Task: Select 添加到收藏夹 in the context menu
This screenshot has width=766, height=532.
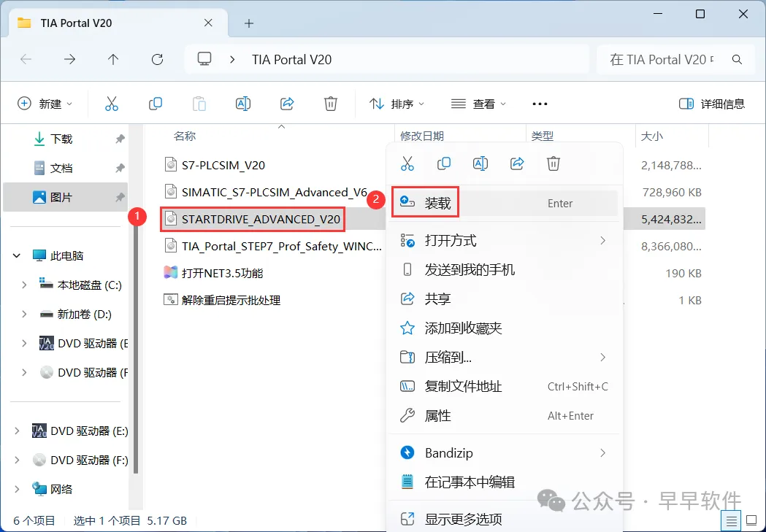Action: (505, 328)
